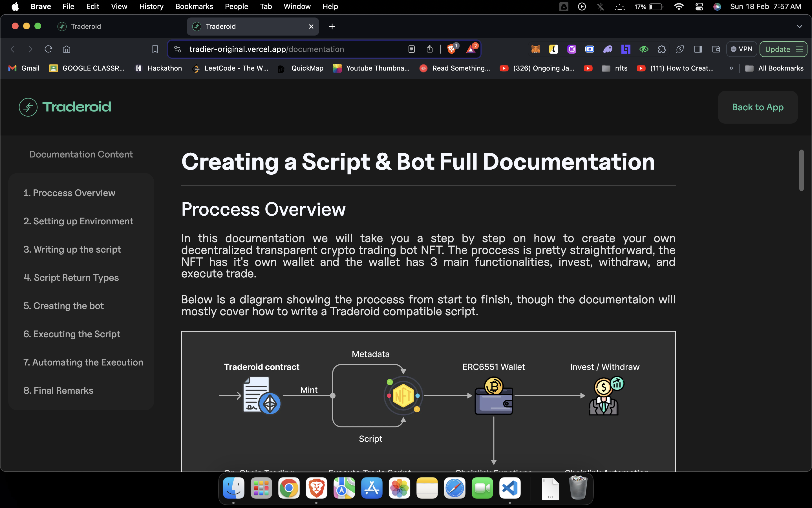Image resolution: width=812 pixels, height=508 pixels.
Task: Open the nfts bookmark folder
Action: click(614, 68)
